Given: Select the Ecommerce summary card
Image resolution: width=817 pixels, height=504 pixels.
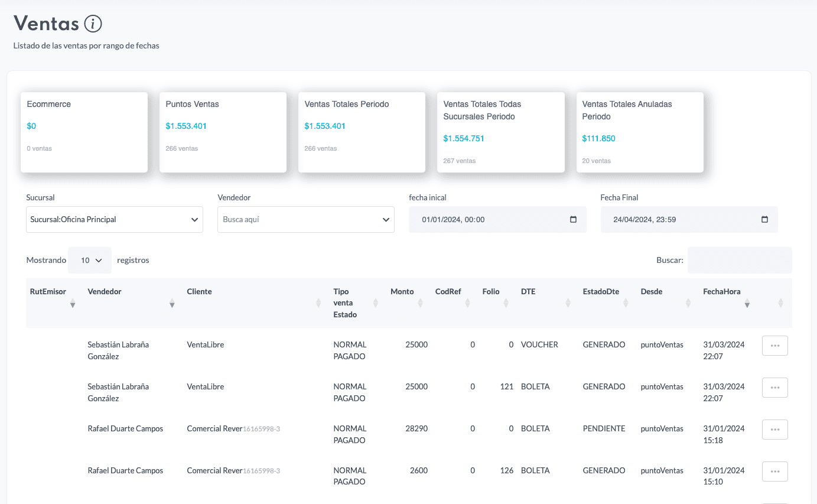Looking at the screenshot, I should coord(84,132).
